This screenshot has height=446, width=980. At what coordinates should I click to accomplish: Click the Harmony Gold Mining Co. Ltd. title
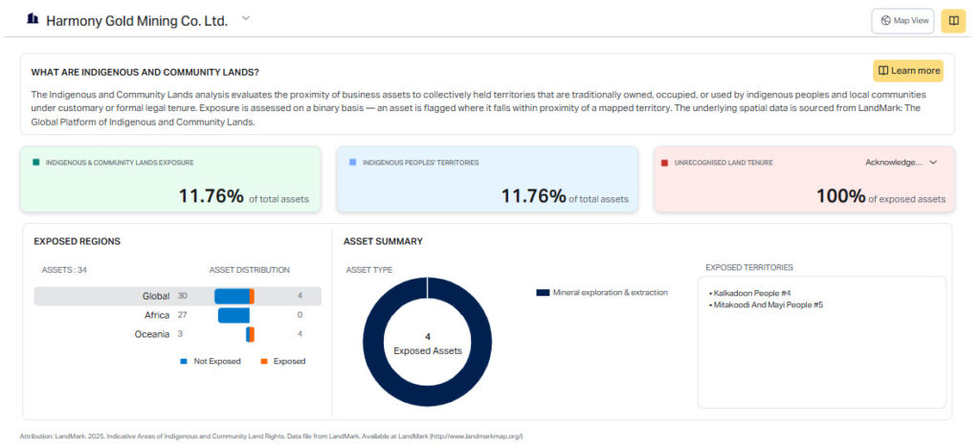(x=137, y=21)
